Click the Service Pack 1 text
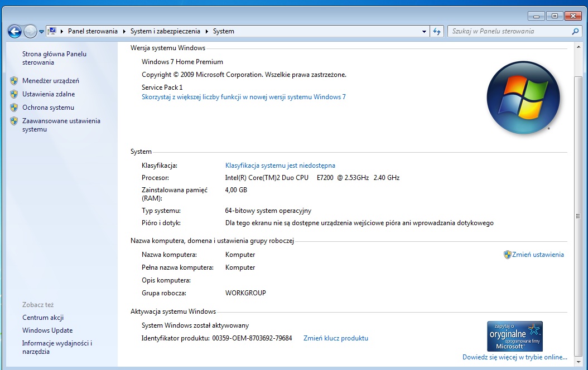The height and width of the screenshot is (370, 588). pos(162,87)
